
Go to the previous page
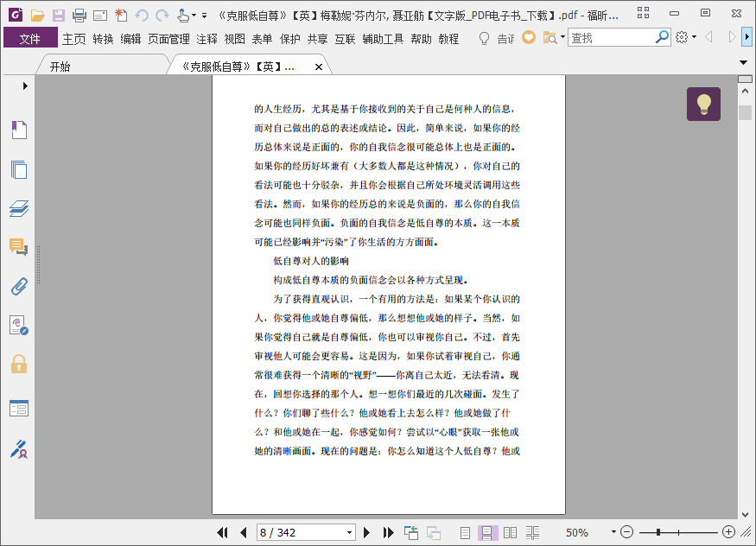pos(244,532)
